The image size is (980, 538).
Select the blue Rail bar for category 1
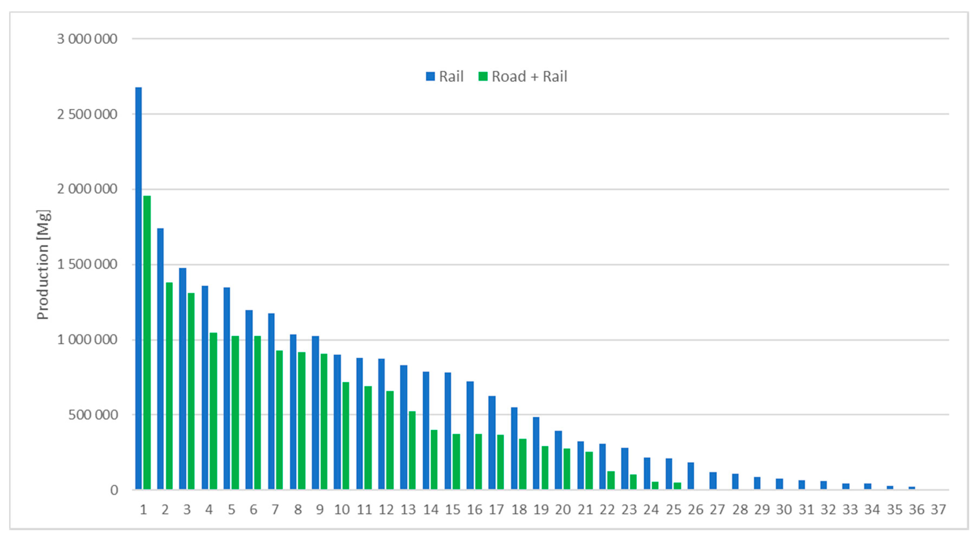pyautogui.click(x=138, y=289)
